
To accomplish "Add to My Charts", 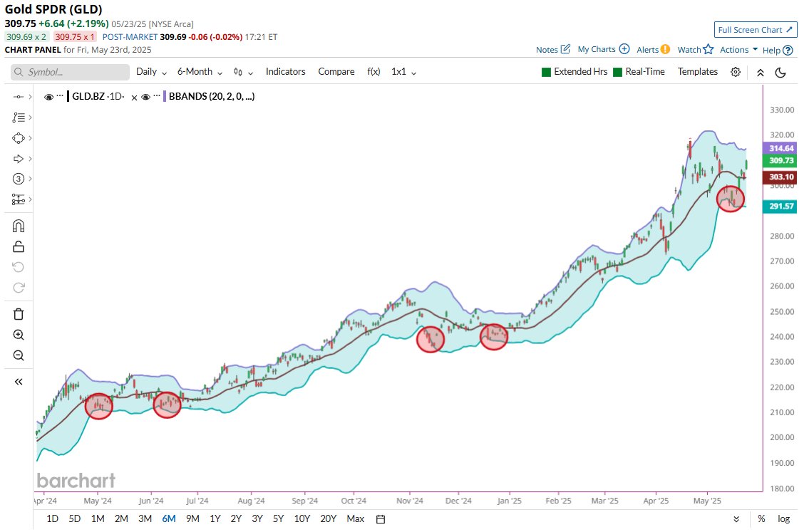I will click(603, 49).
